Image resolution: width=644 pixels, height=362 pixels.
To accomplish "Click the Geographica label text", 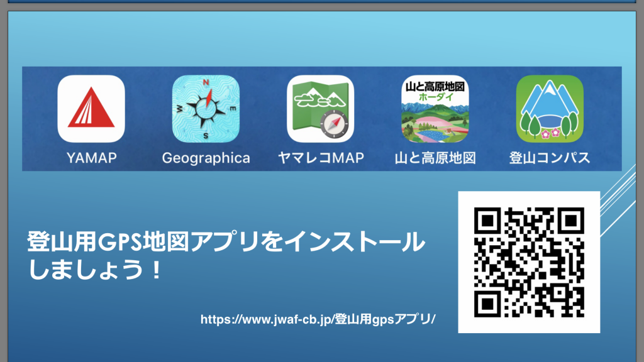I will [x=206, y=158].
